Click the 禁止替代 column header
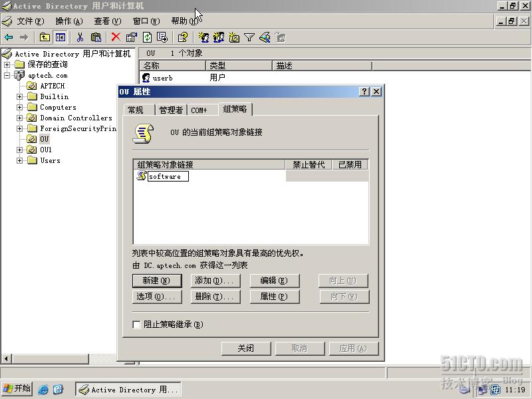The height and width of the screenshot is (399, 532). pyautogui.click(x=309, y=164)
